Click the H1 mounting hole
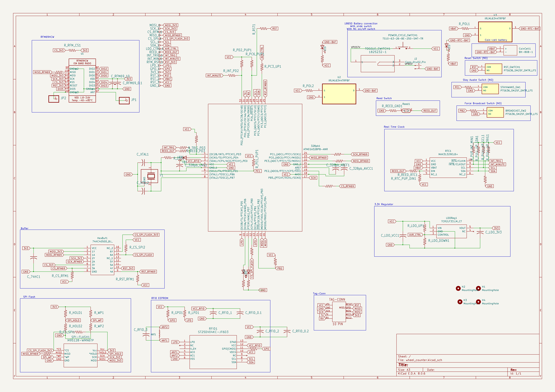 click(478, 288)
